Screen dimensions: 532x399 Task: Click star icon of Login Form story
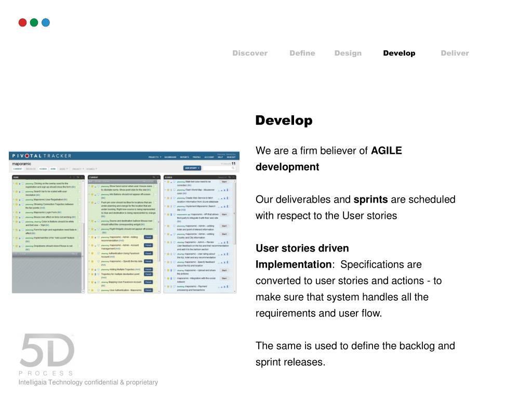[x=17, y=212]
